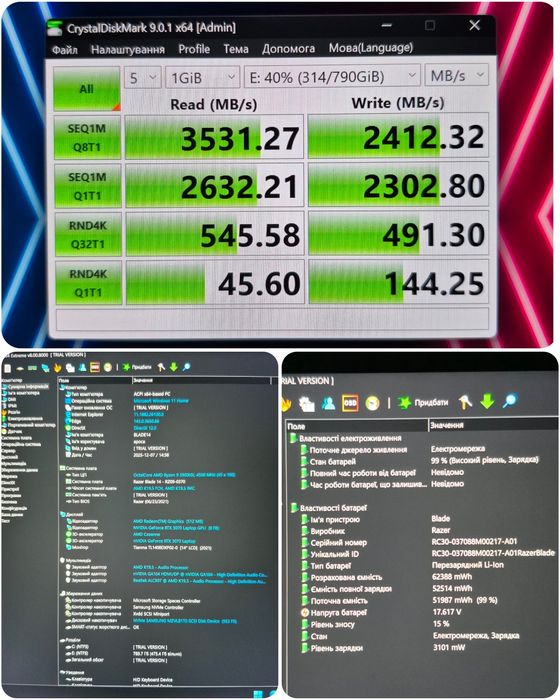Click the tools icon in the right AIDA64 toolbar

click(465, 401)
